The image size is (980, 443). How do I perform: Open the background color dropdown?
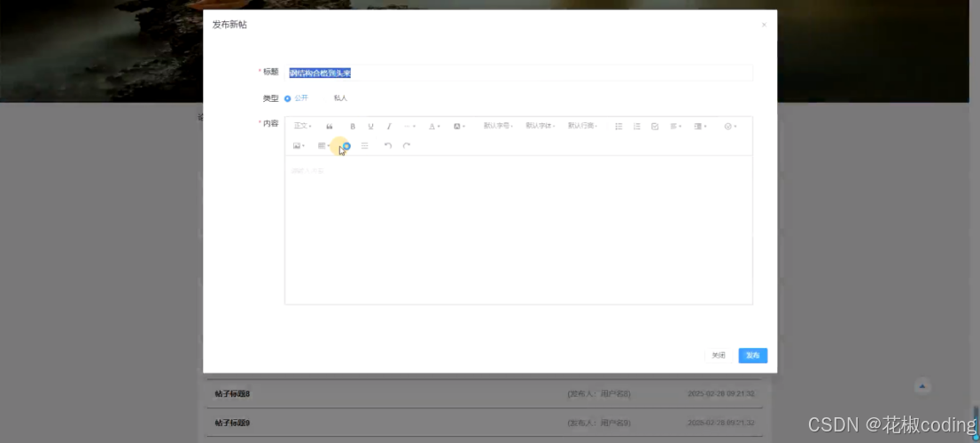pyautogui.click(x=459, y=126)
